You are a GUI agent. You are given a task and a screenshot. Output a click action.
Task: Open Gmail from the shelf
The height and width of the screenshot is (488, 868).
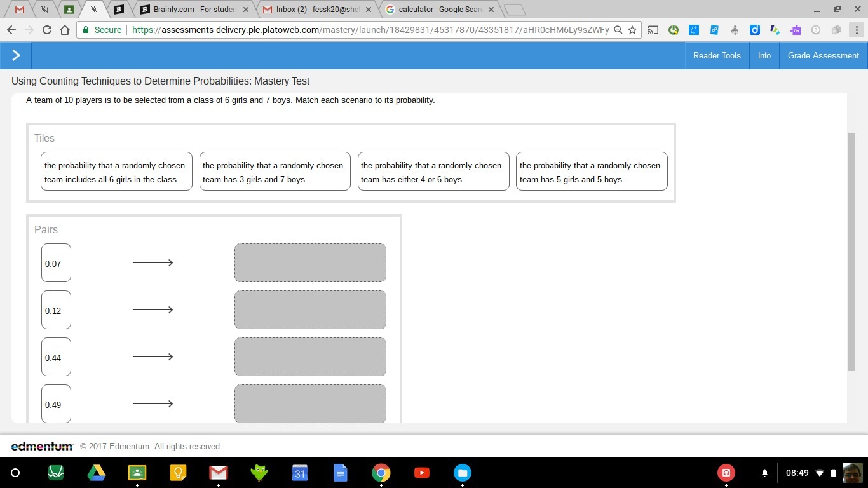[219, 473]
